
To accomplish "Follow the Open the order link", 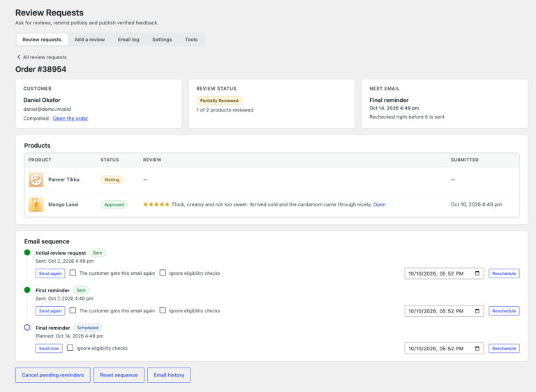I will click(x=70, y=119).
